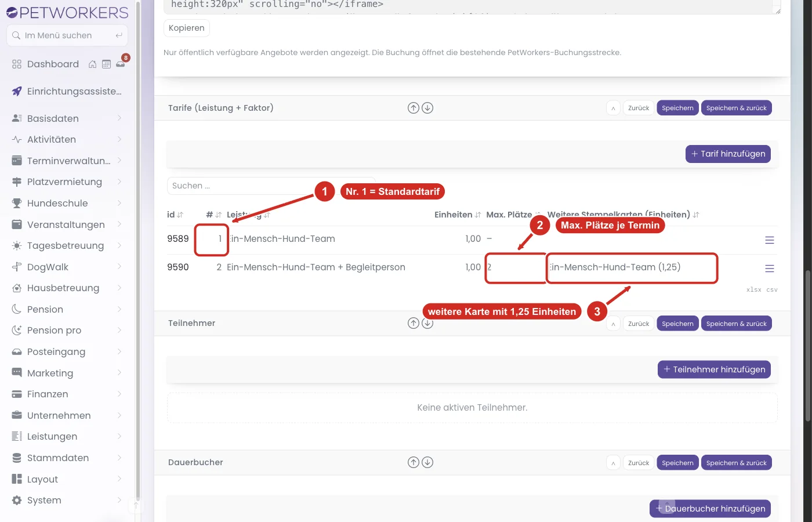The image size is (812, 522).
Task: Move the Dauerbucher section up with the arrow icon
Action: click(414, 462)
